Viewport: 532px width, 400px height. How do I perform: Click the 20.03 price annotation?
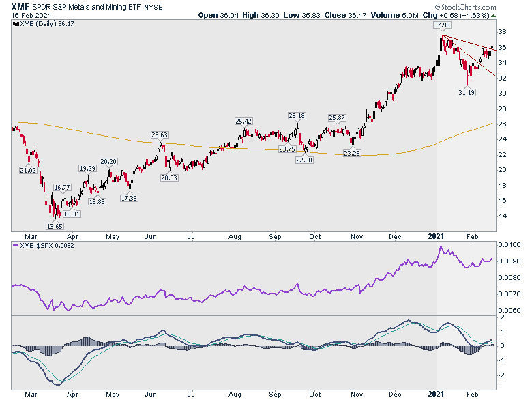pos(169,177)
